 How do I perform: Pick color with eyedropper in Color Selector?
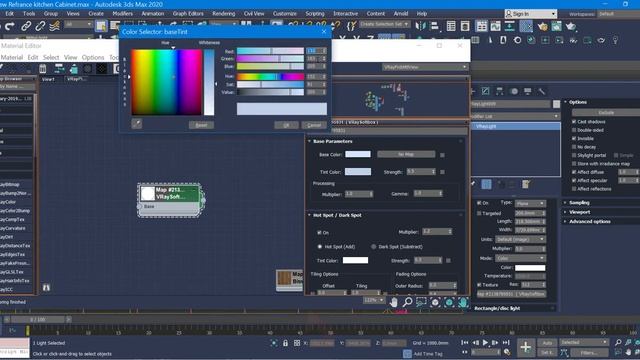(x=137, y=124)
